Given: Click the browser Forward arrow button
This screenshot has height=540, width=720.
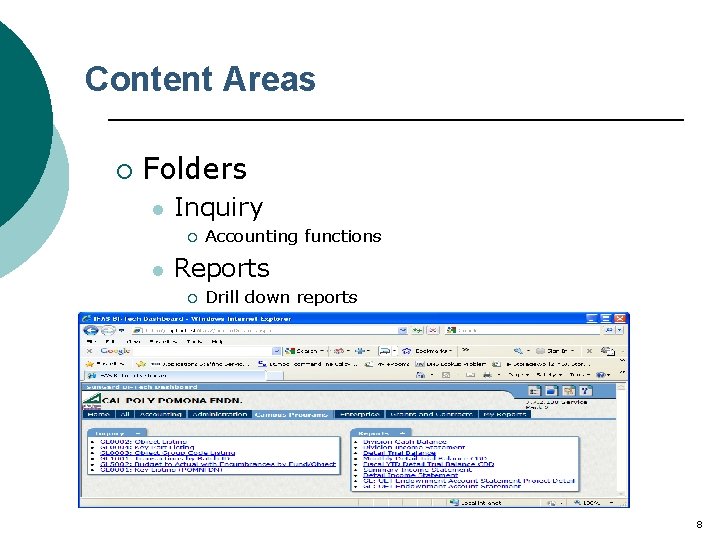Looking at the screenshot, I should pyautogui.click(x=108, y=330).
